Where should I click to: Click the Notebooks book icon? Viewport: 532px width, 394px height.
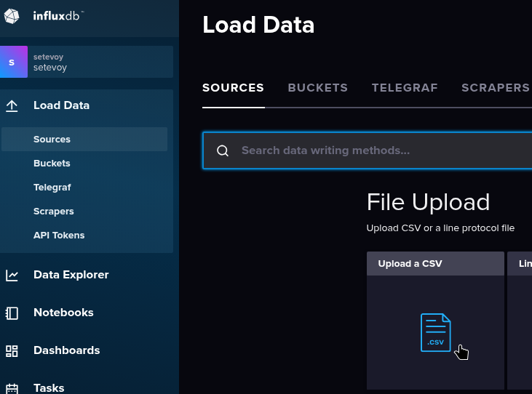pos(12,313)
